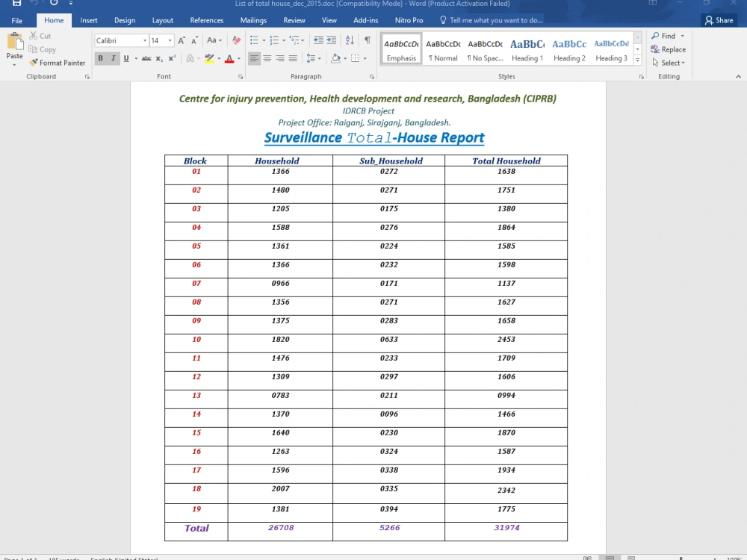The height and width of the screenshot is (560, 747).
Task: Open Change Case Aa dropdown
Action: click(x=214, y=40)
